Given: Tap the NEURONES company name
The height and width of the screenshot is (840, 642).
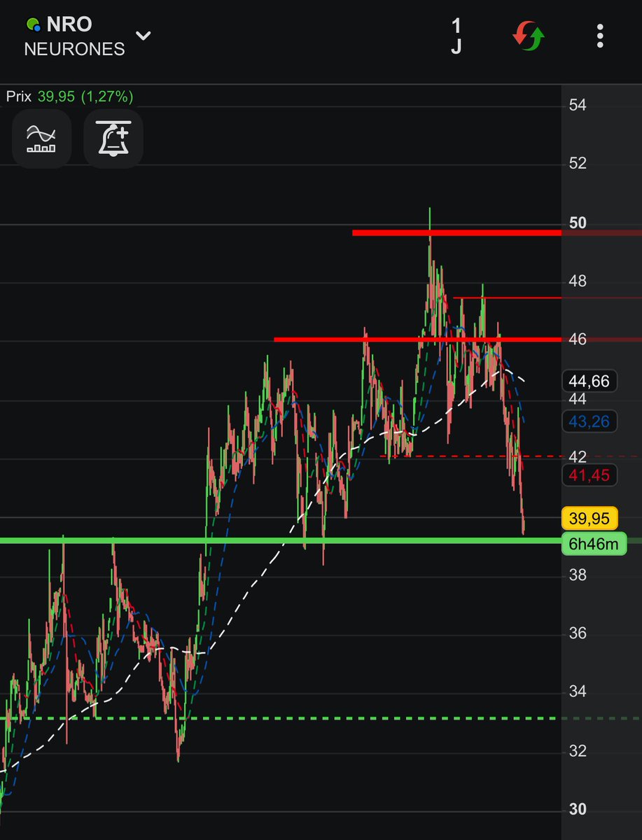Looking at the screenshot, I should (74, 49).
